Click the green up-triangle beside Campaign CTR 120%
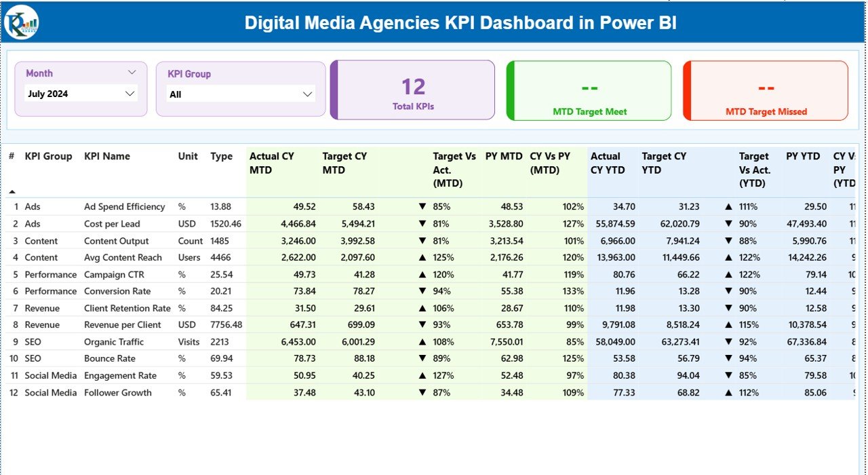Screen dimensions: 868x475 coord(421,274)
